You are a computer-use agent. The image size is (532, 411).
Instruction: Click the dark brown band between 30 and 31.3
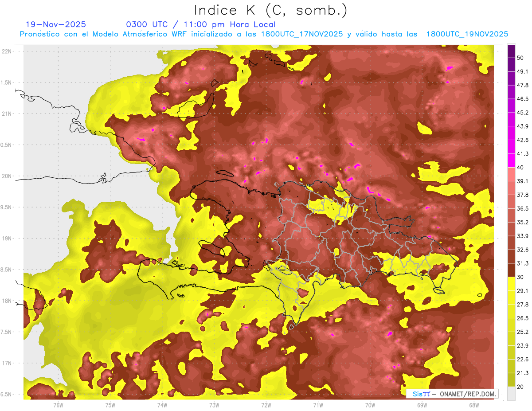click(x=511, y=270)
